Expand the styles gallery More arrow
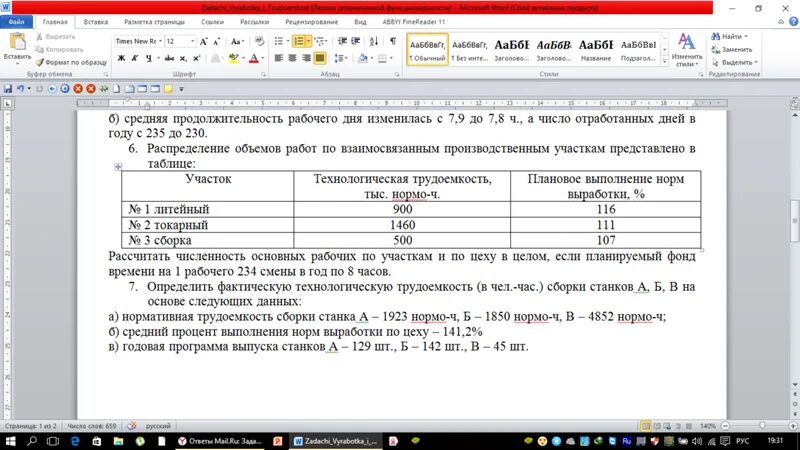The height and width of the screenshot is (450, 800). click(664, 61)
